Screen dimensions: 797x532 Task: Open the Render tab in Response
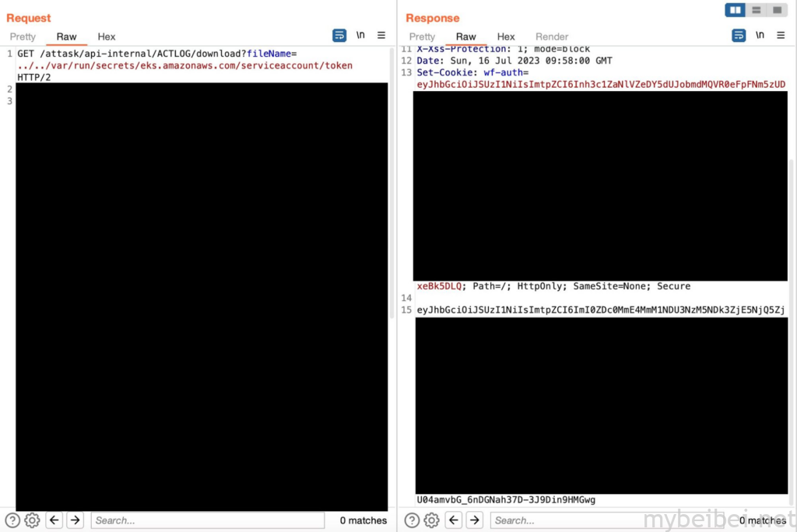pos(552,37)
